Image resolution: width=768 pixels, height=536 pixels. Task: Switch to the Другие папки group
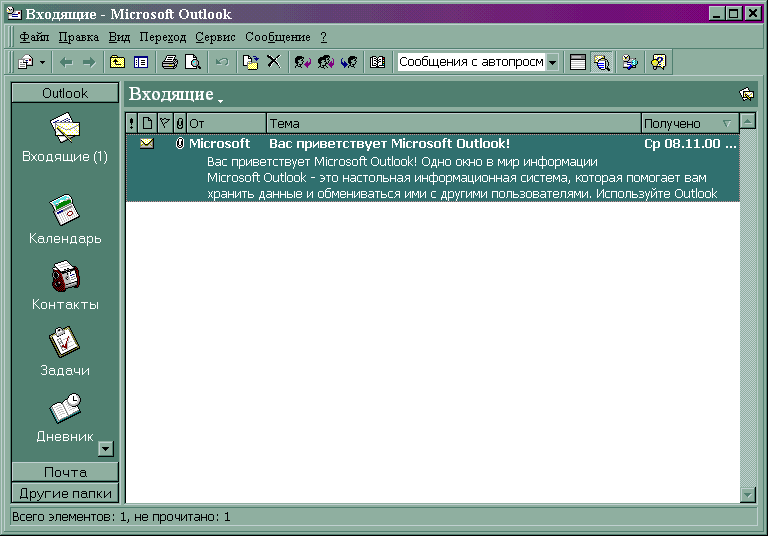65,493
